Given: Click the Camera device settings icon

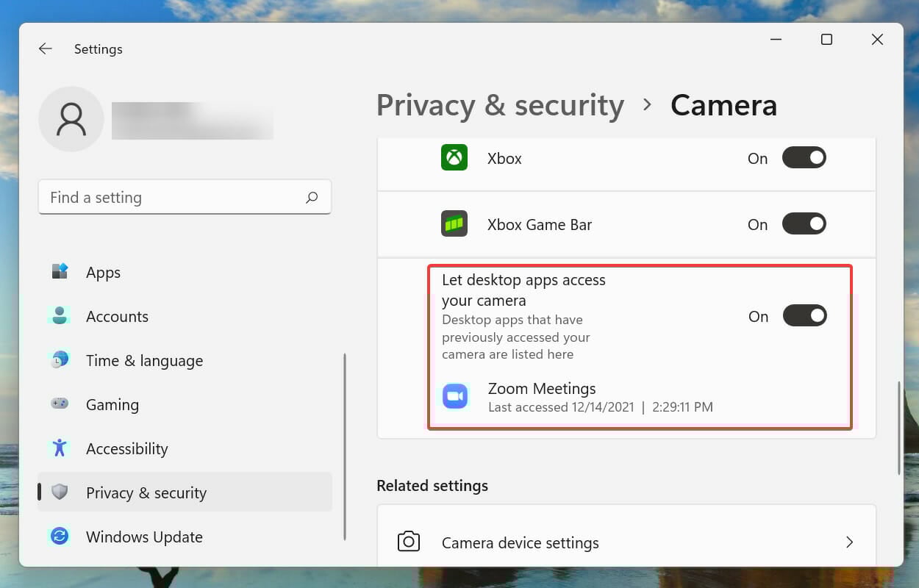Looking at the screenshot, I should click(409, 542).
